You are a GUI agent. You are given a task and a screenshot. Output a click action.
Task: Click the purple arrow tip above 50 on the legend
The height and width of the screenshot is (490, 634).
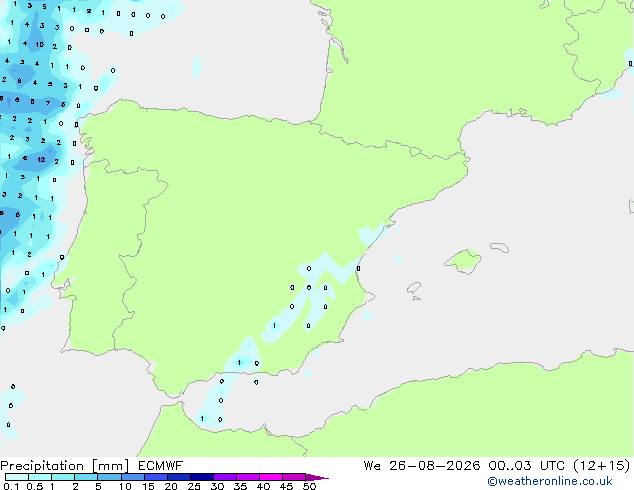point(317,477)
